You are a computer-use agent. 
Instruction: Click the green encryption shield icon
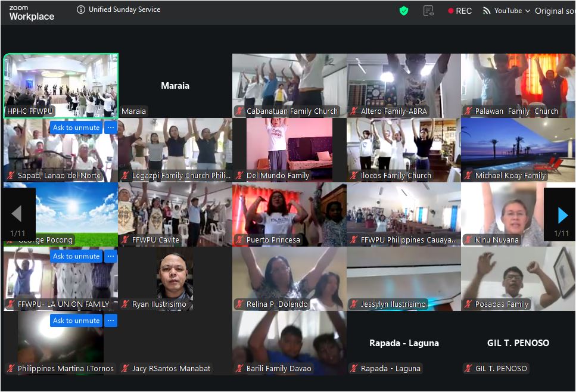click(404, 11)
